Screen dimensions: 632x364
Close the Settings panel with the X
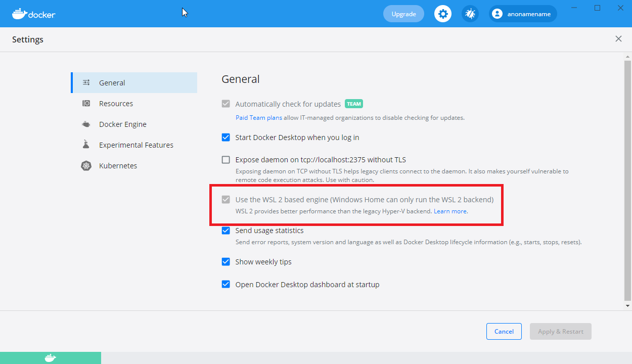click(x=618, y=39)
